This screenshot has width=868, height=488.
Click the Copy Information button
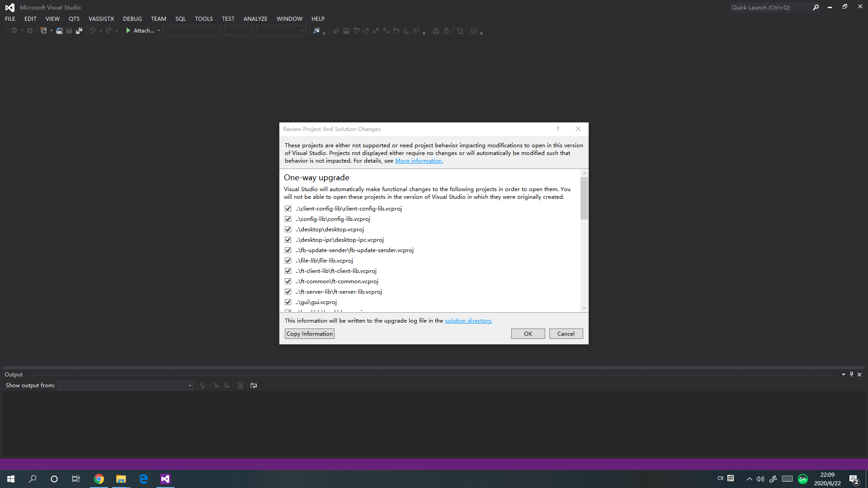coord(309,333)
